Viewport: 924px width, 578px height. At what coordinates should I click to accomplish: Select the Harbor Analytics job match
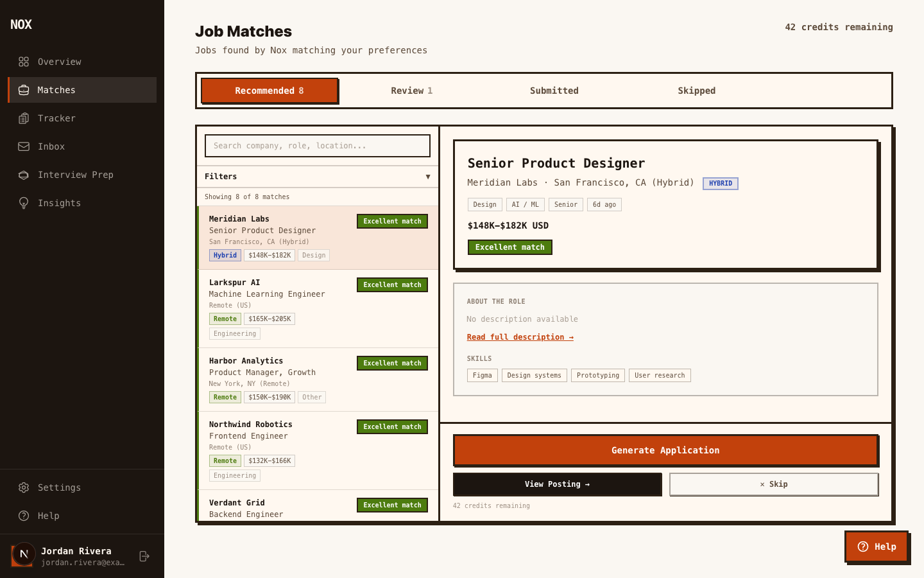click(x=318, y=380)
